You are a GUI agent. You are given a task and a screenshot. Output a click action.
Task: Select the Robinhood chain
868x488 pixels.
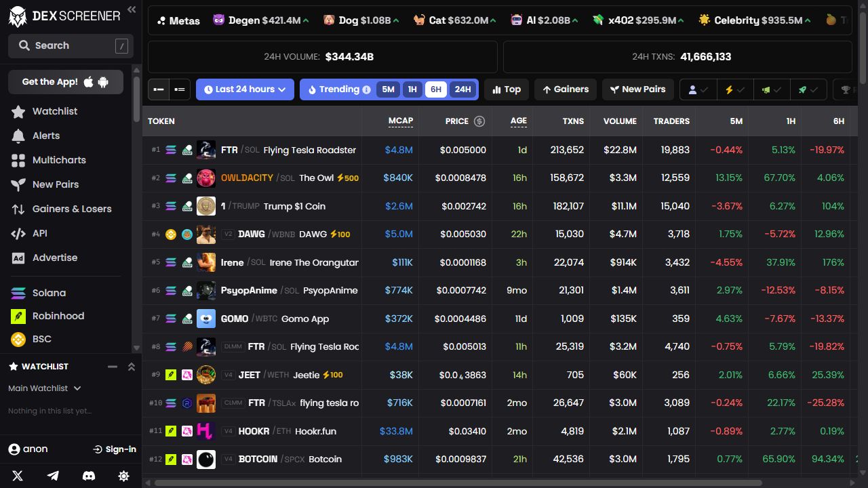point(48,316)
